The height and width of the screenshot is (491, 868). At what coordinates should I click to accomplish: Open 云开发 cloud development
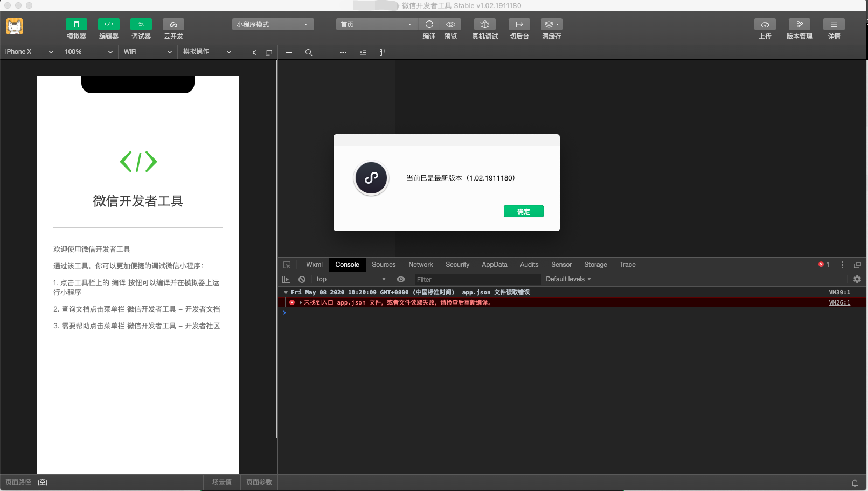point(173,24)
